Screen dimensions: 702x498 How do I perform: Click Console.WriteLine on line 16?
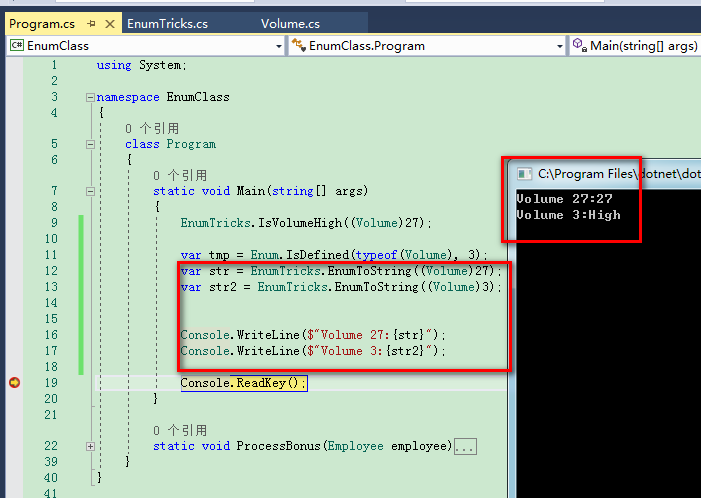coord(240,335)
